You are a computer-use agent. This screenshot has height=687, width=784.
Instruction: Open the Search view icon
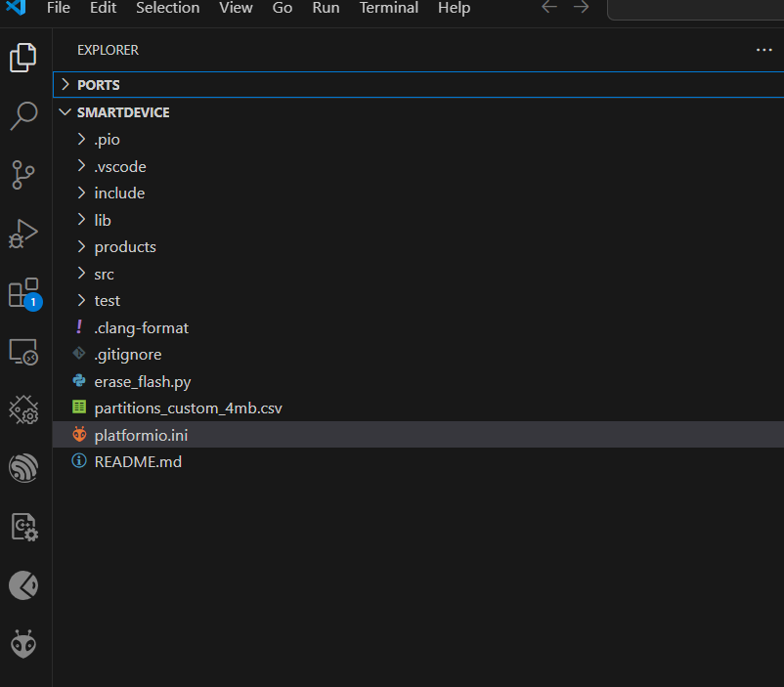click(23, 116)
